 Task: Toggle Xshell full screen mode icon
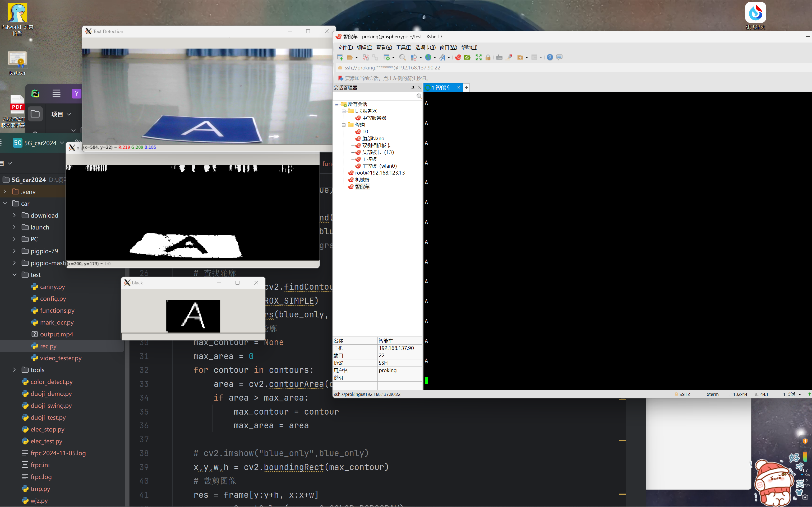(478, 57)
